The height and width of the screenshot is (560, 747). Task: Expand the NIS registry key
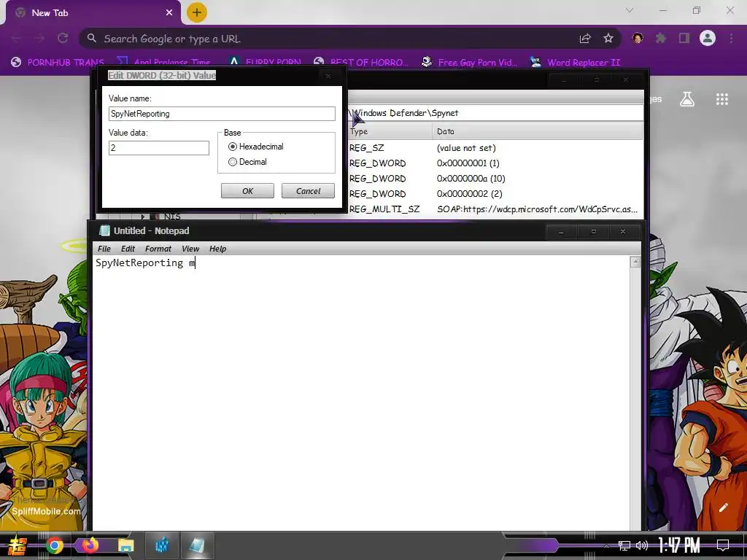point(142,217)
